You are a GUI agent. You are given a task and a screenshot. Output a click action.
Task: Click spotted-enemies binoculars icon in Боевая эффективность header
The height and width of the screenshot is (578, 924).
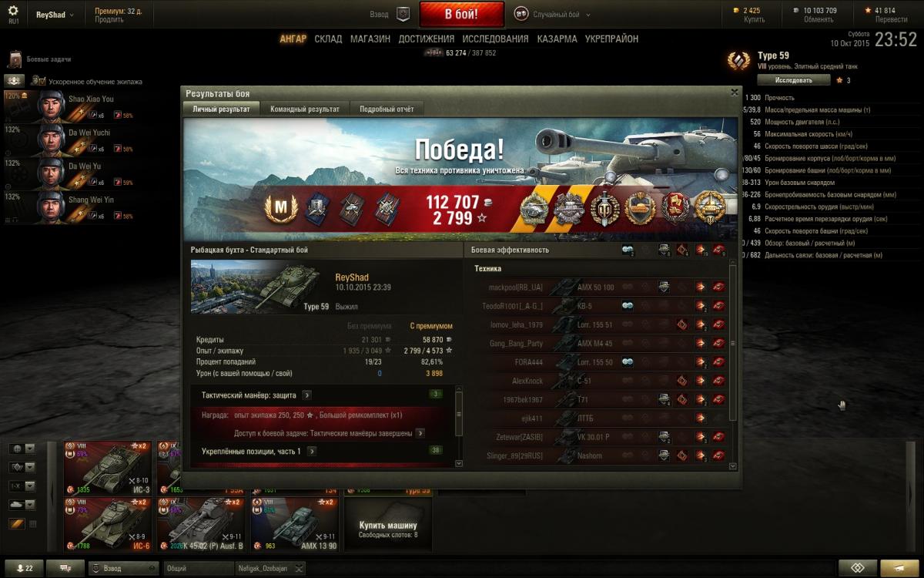[x=628, y=250]
